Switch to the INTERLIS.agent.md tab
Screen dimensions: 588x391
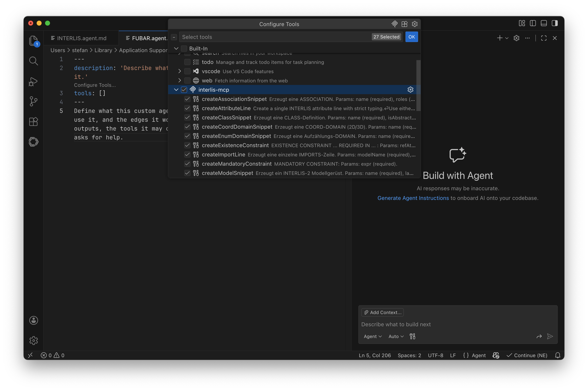(x=81, y=38)
